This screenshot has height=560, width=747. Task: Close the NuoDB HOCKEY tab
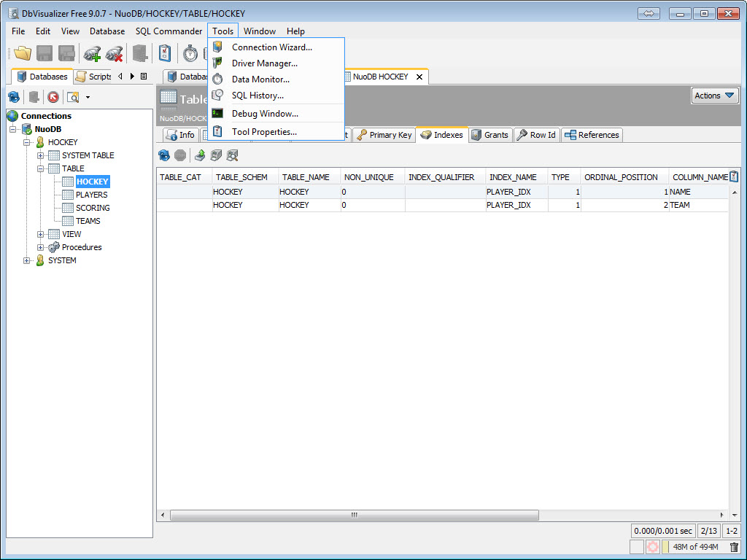click(x=419, y=77)
